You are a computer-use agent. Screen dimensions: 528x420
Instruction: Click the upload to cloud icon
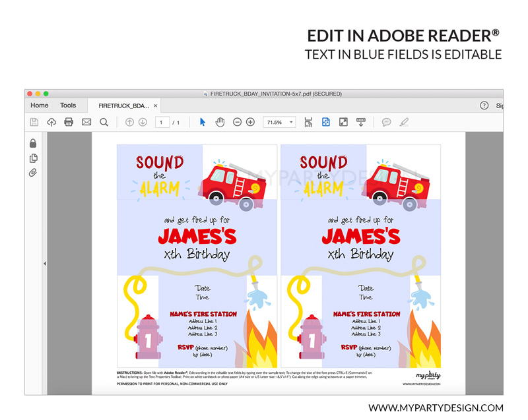coord(51,122)
